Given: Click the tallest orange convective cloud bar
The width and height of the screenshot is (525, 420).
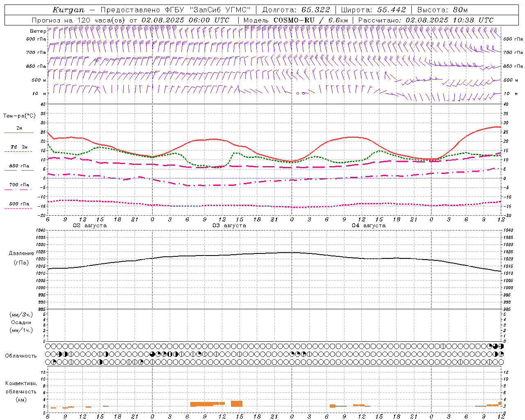Looking at the screenshot, I should (x=237, y=404).
